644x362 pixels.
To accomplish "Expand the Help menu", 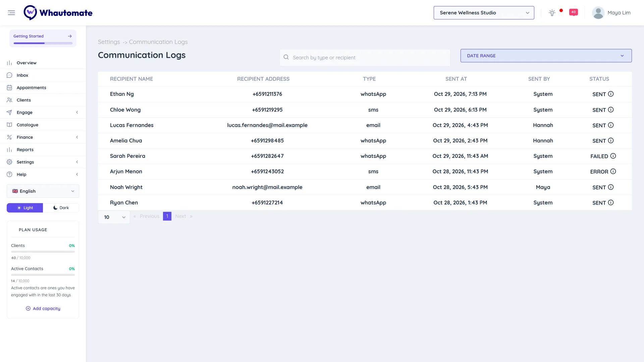I will (43, 174).
